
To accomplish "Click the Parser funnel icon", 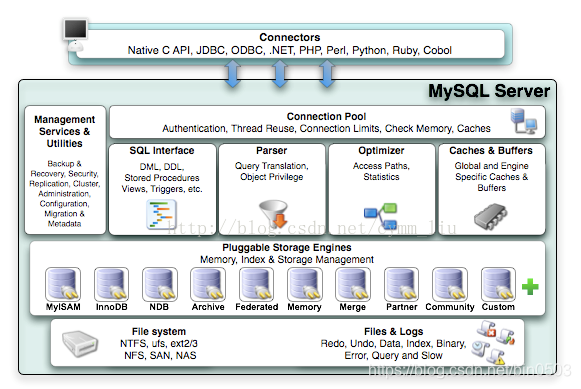I will 274,214.
